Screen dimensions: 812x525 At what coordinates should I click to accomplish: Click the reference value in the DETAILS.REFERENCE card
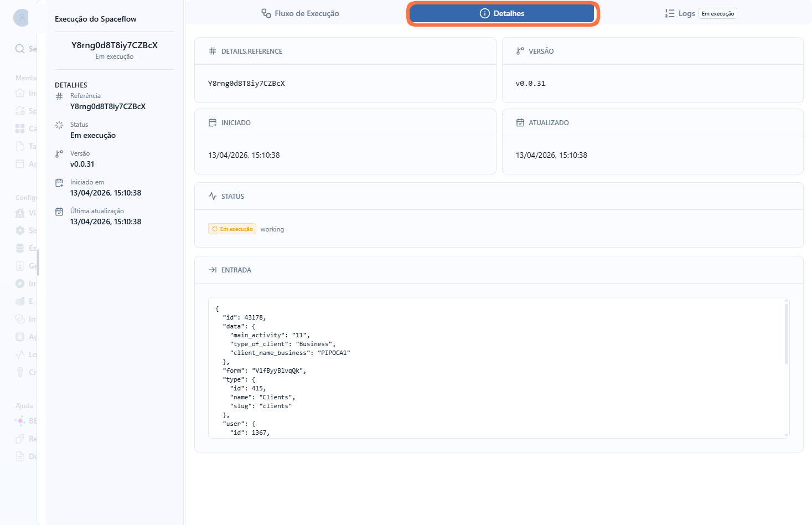pos(246,84)
